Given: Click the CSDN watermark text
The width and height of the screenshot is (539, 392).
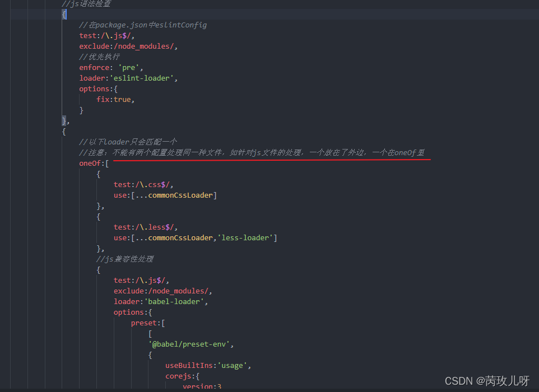Looking at the screenshot, I should 487,381.
